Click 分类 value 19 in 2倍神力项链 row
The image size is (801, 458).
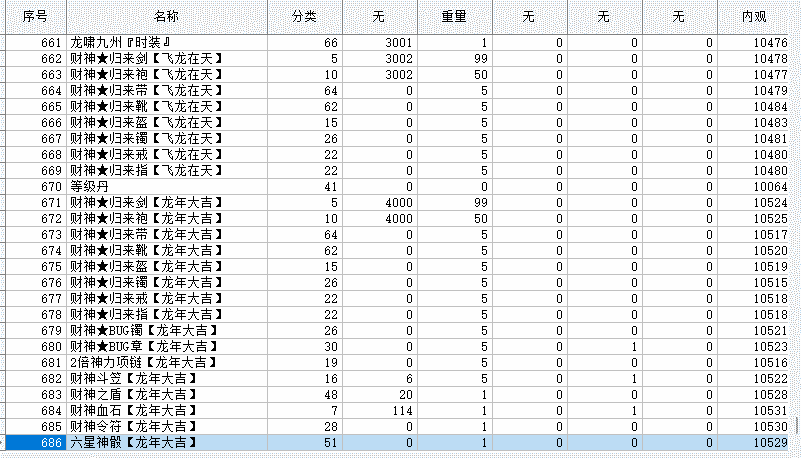click(304, 363)
